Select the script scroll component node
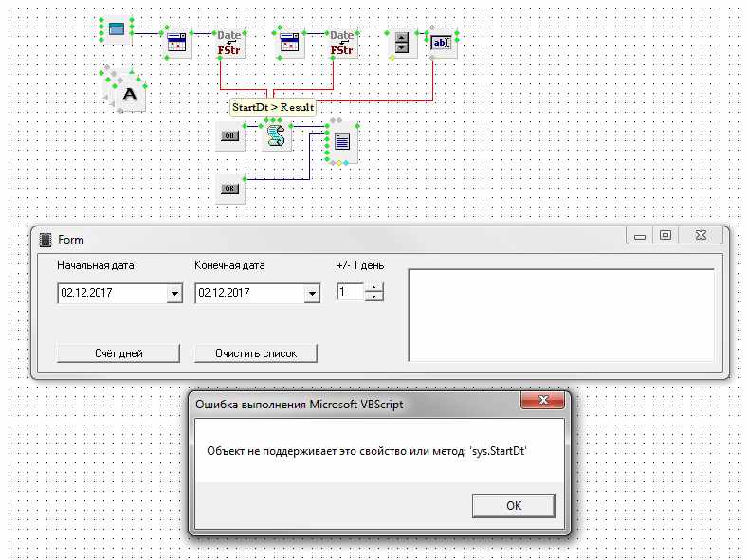 tap(276, 136)
